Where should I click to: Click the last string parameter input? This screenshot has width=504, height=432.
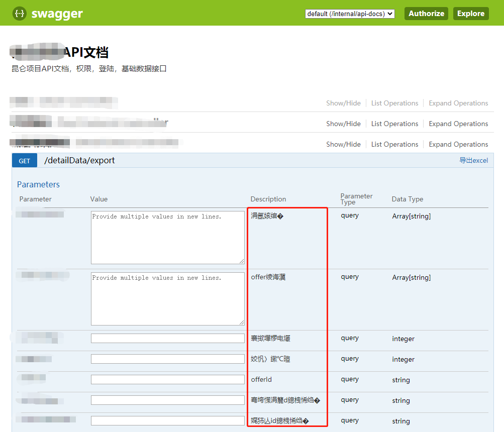tap(167, 420)
